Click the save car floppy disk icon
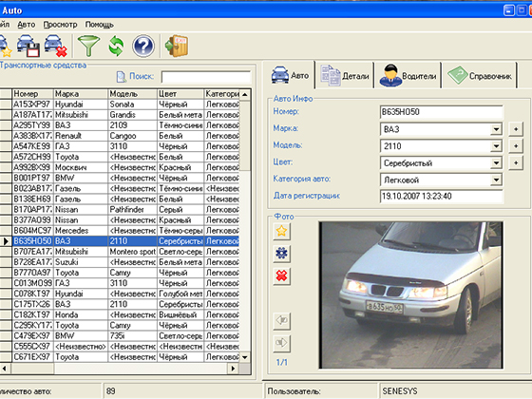532x399 pixels. [28, 46]
